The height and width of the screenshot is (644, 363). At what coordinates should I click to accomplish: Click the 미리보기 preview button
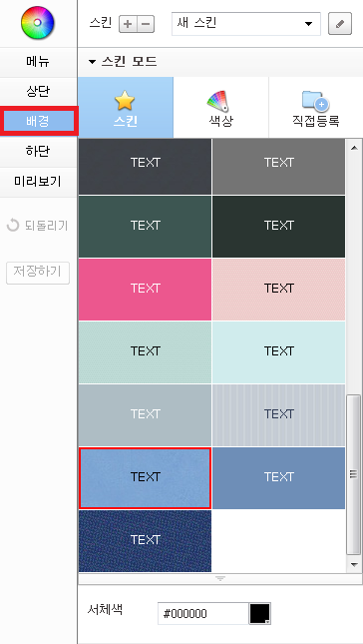(38, 181)
